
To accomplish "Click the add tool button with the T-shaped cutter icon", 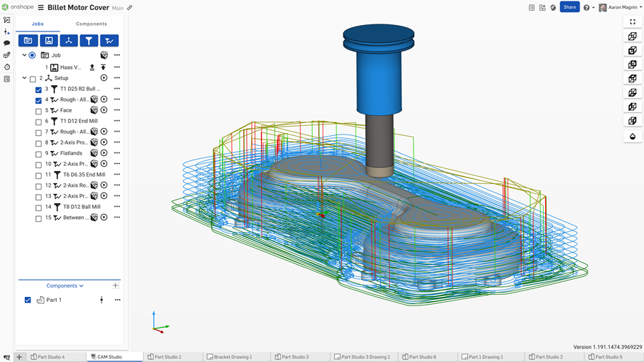I will tap(89, 41).
